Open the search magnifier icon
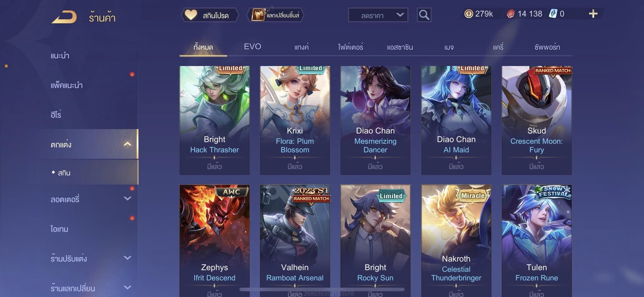This screenshot has height=297, width=644. [424, 15]
